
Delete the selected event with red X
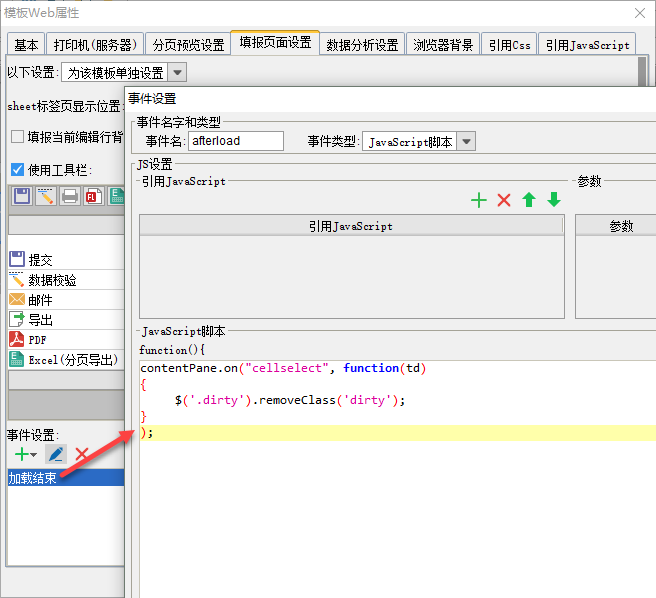(x=82, y=454)
